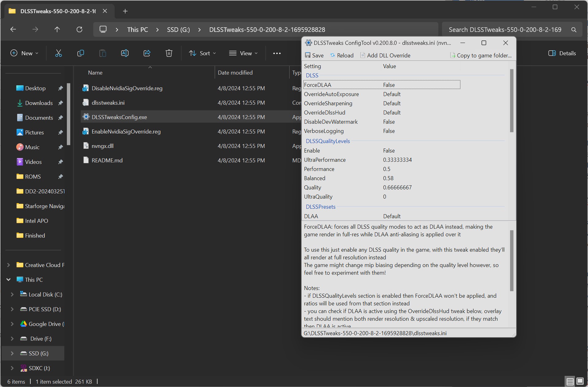Screen dimensions: 588x387
Task: Expand Creative Cloud Files tree node
Action: tap(9, 265)
